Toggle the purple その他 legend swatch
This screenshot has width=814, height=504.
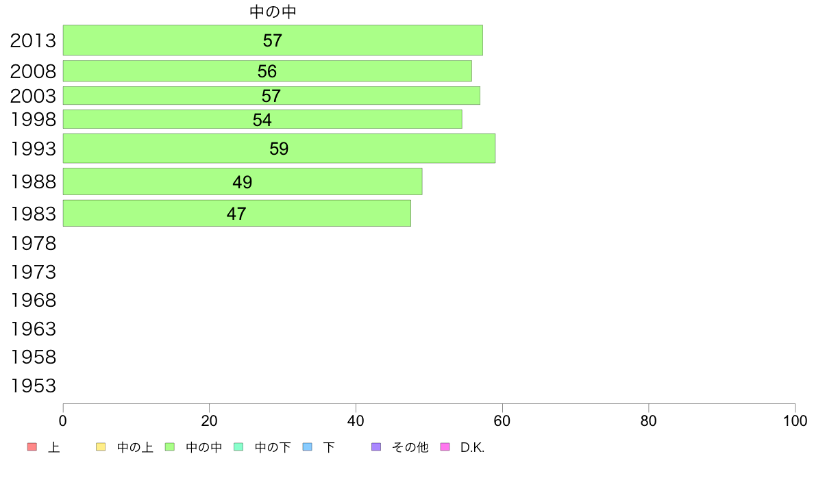coord(376,447)
